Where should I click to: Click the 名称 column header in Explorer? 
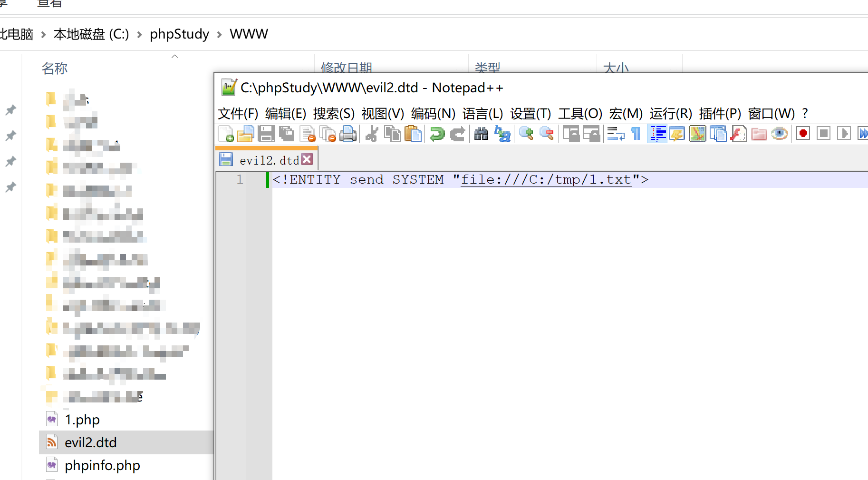click(55, 69)
